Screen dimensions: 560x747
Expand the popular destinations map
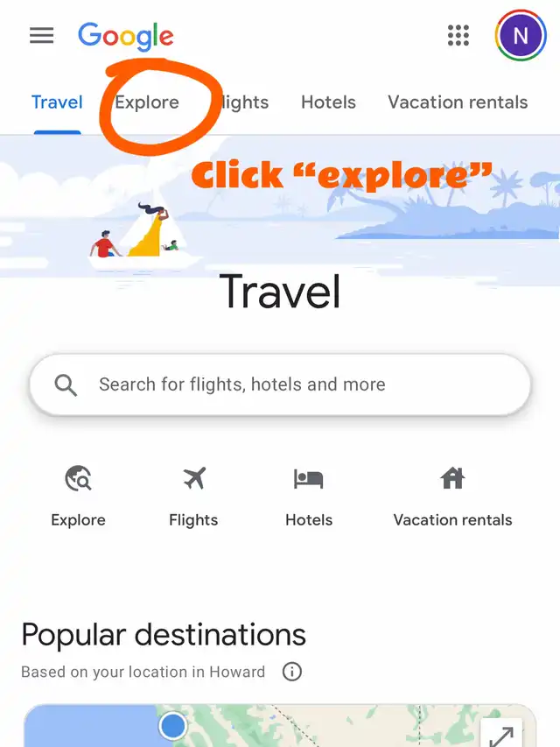(501, 734)
